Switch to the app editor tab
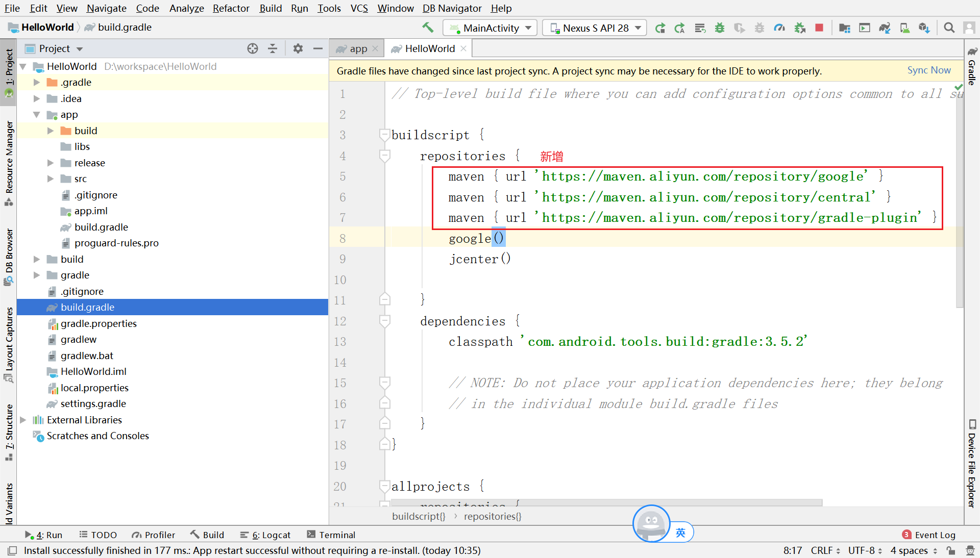The width and height of the screenshot is (980, 558). [358, 48]
